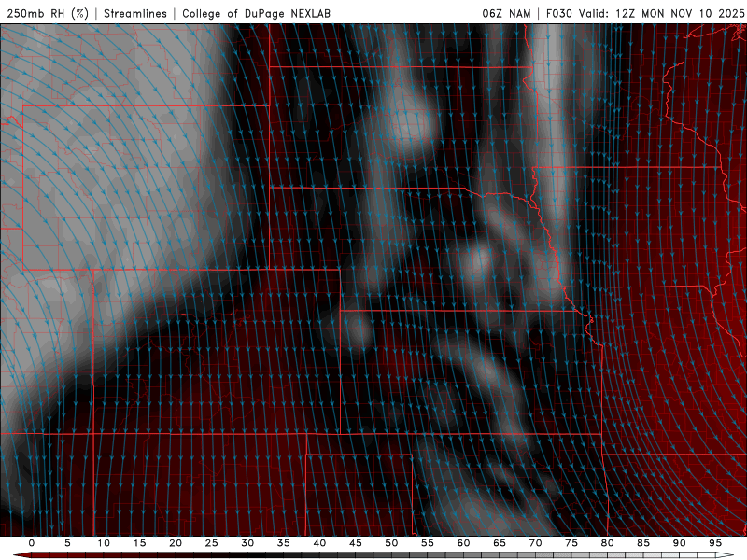The image size is (747, 560).
Task: Click the '10' label on the legend
Action: point(104,543)
